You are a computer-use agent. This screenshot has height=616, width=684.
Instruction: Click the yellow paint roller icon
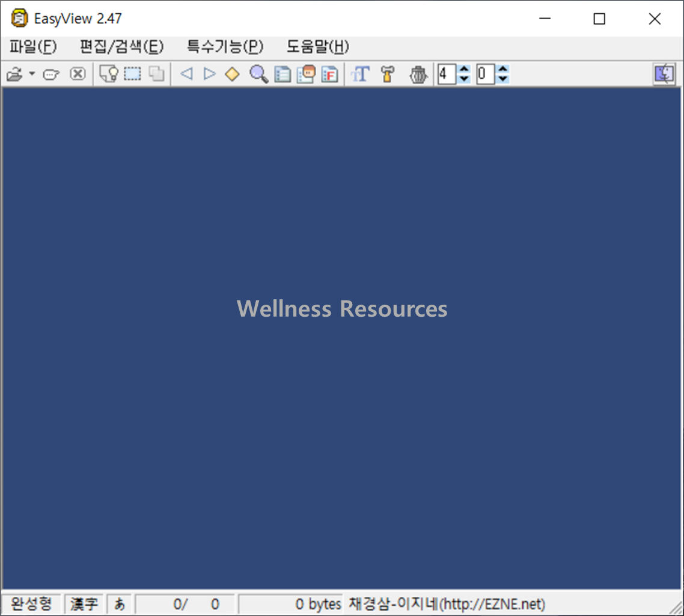(x=387, y=74)
